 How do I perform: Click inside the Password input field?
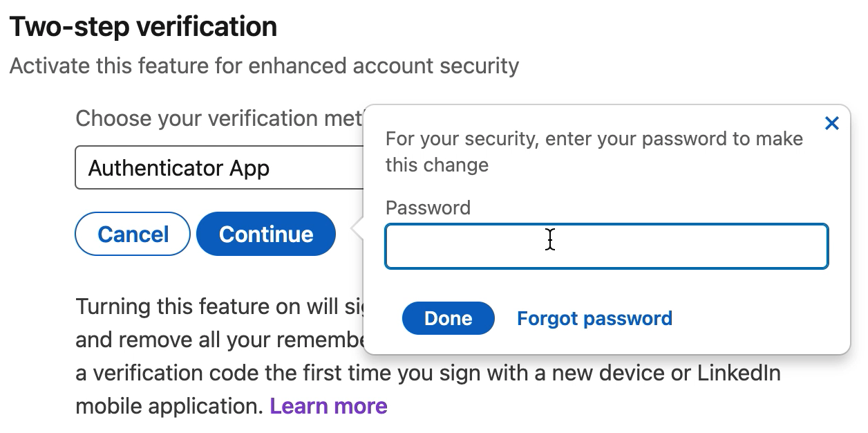coord(605,246)
